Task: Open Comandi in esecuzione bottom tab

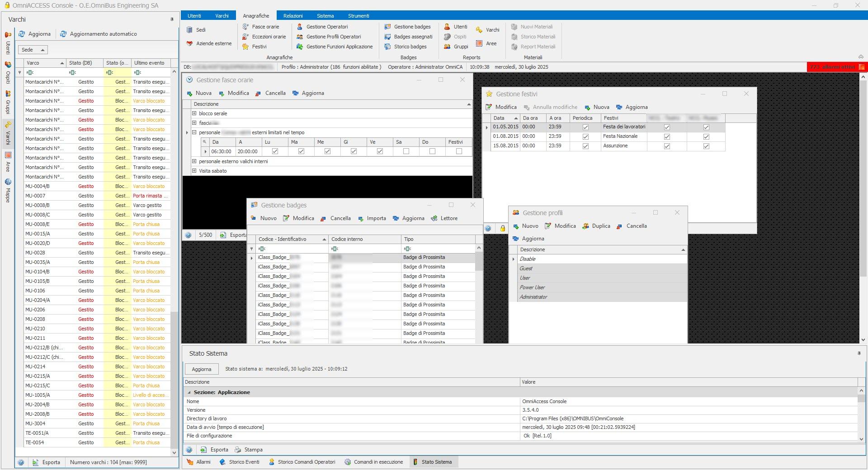Action: [373, 462]
